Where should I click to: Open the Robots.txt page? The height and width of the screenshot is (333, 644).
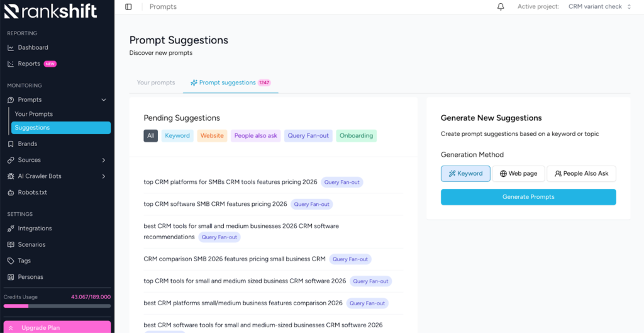pyautogui.click(x=31, y=192)
